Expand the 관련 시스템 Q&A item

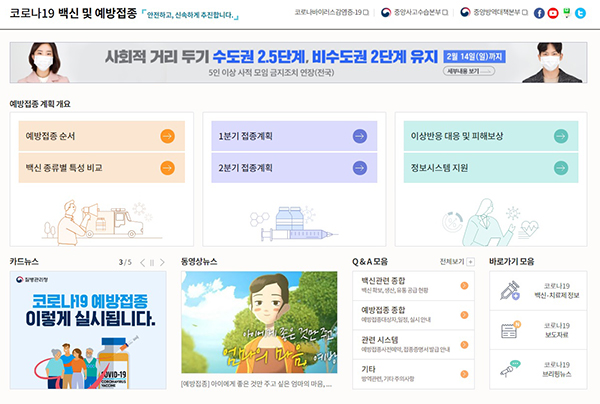click(464, 344)
